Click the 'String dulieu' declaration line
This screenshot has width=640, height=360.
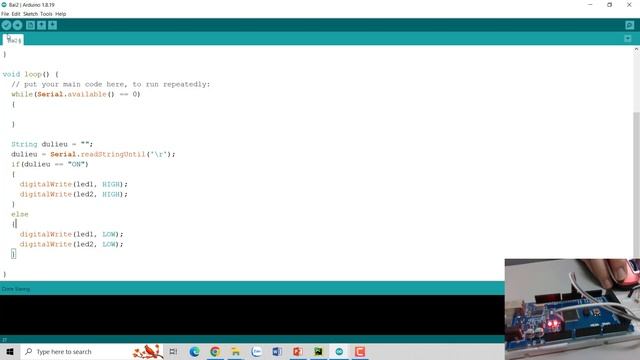pos(52,144)
